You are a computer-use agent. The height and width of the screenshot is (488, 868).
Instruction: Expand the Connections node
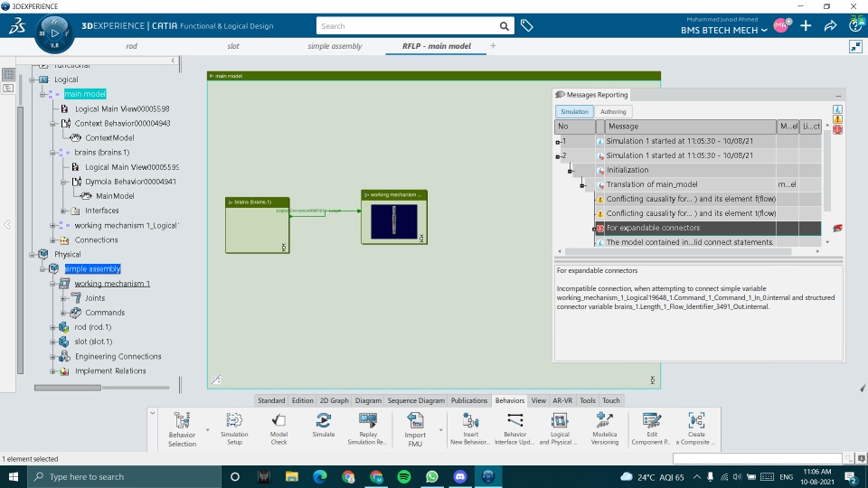point(53,240)
